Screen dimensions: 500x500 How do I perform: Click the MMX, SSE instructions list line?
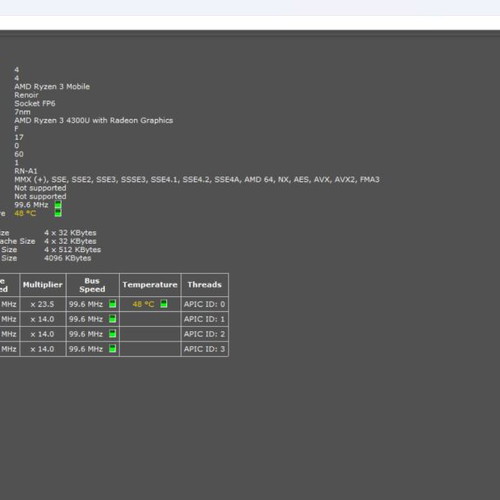(x=197, y=180)
